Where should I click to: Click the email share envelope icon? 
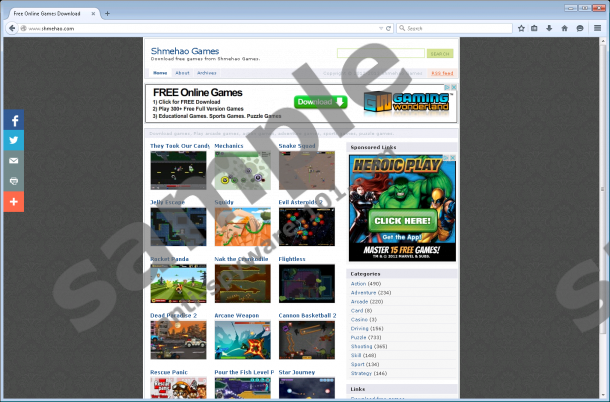[14, 160]
